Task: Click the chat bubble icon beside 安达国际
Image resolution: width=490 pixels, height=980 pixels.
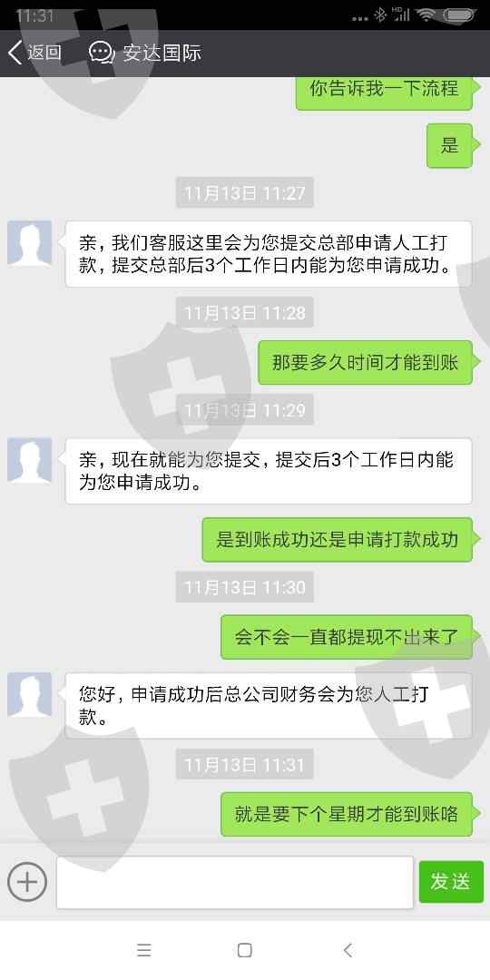Action: (x=102, y=54)
